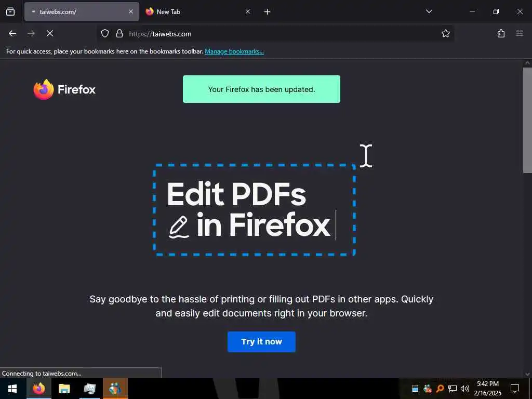The width and height of the screenshot is (532, 399).
Task: Open the Firefox View icon
Action: click(x=10, y=11)
